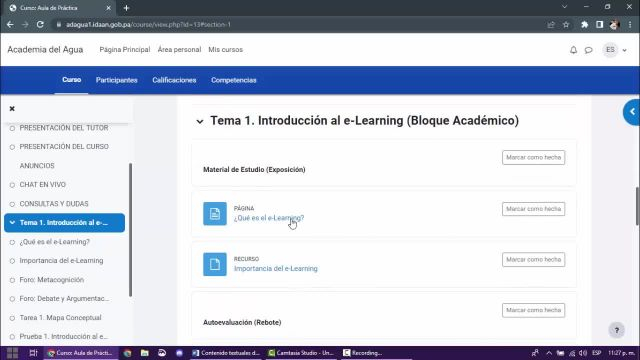Close the course index drawer with X
This screenshot has width=640, height=360.
[x=12, y=109]
